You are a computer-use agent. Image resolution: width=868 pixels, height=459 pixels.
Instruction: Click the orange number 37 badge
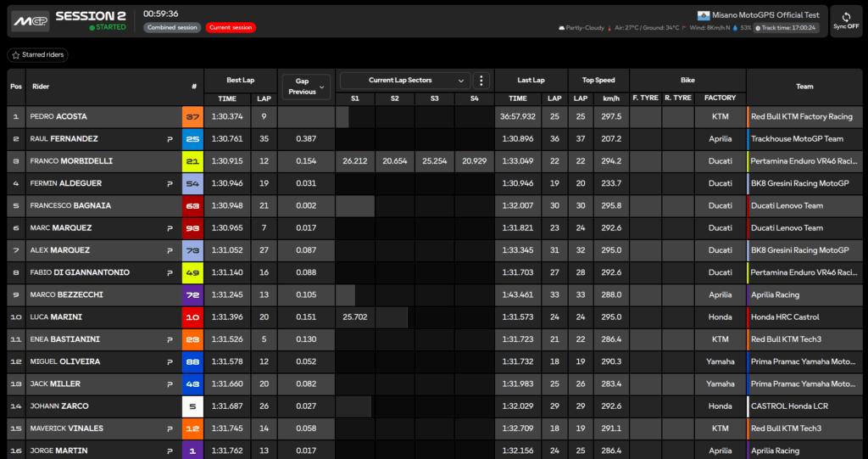point(193,117)
